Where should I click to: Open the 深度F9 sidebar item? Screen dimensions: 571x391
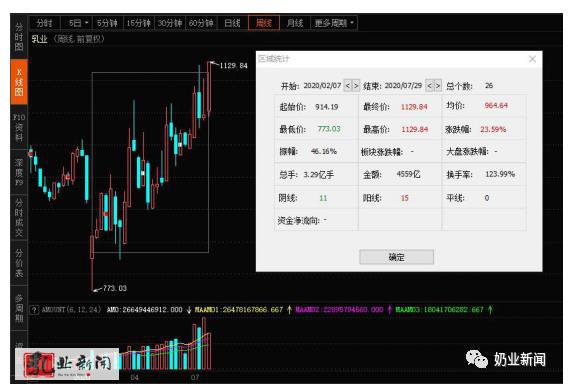tap(19, 172)
